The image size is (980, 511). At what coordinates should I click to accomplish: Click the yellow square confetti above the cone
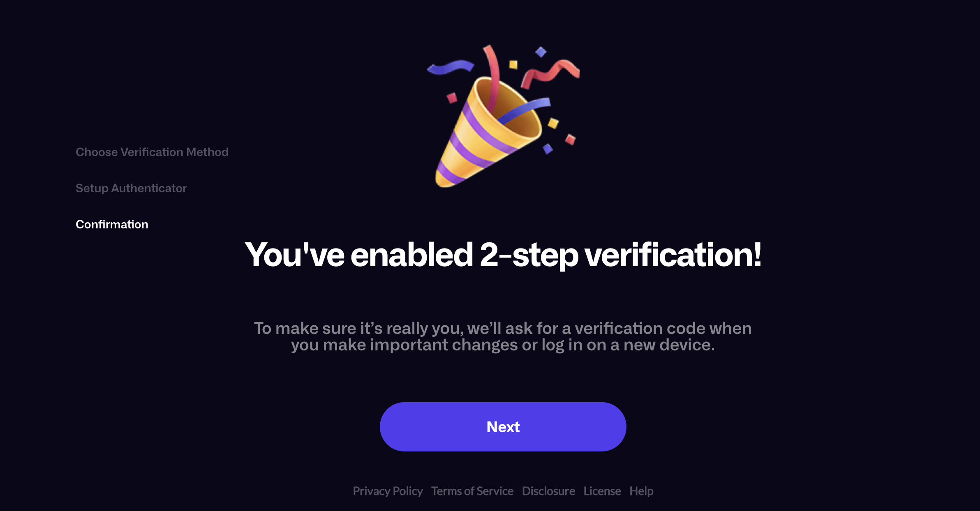pyautogui.click(x=513, y=64)
